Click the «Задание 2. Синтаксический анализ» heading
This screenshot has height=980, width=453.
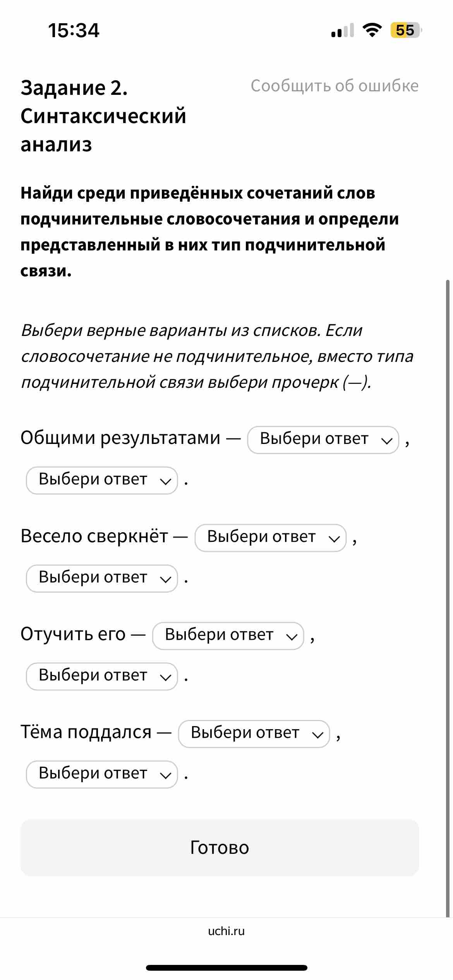(103, 116)
